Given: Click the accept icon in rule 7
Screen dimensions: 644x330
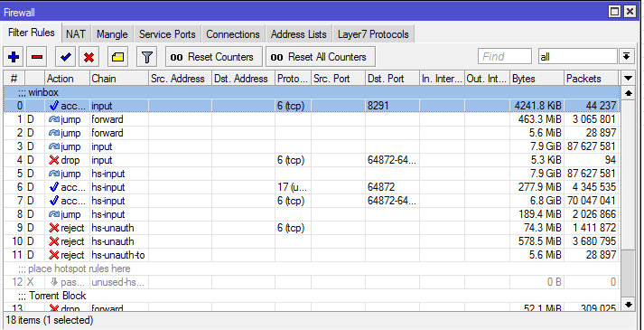Looking at the screenshot, I should pyautogui.click(x=54, y=201).
